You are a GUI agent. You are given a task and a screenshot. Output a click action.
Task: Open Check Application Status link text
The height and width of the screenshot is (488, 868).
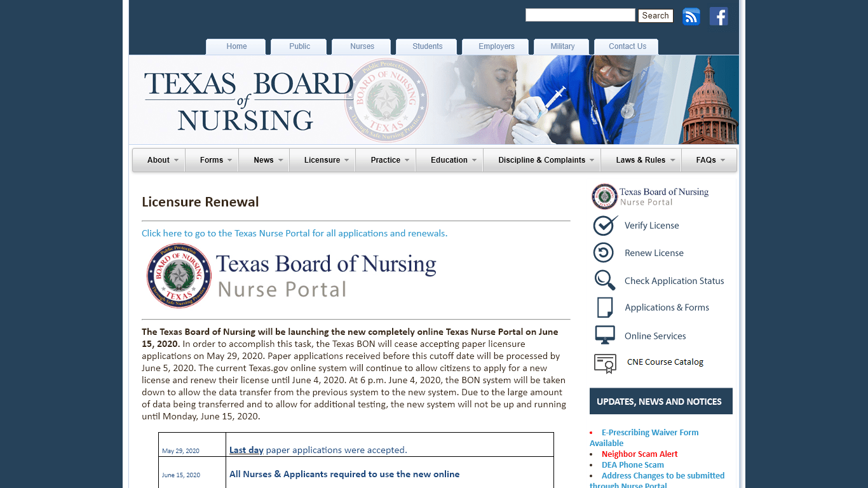674,281
